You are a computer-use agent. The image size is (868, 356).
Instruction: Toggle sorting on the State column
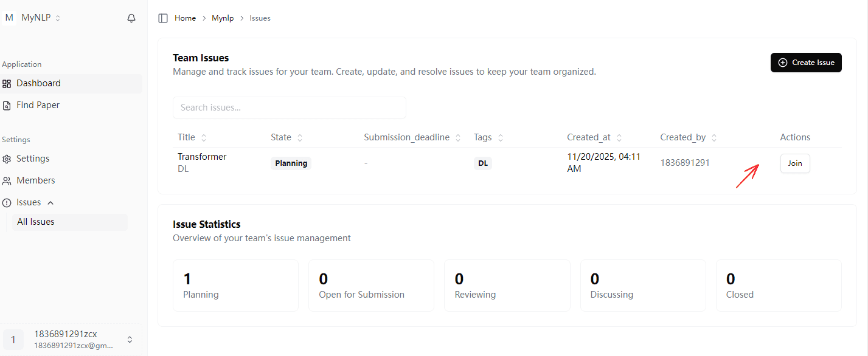click(x=299, y=137)
